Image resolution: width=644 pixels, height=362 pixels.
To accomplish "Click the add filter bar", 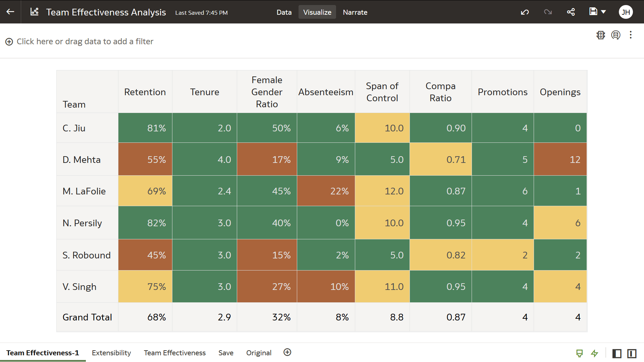I will click(85, 41).
